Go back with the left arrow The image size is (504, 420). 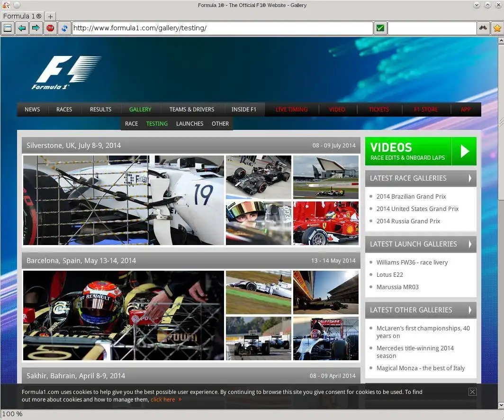[x=22, y=28]
